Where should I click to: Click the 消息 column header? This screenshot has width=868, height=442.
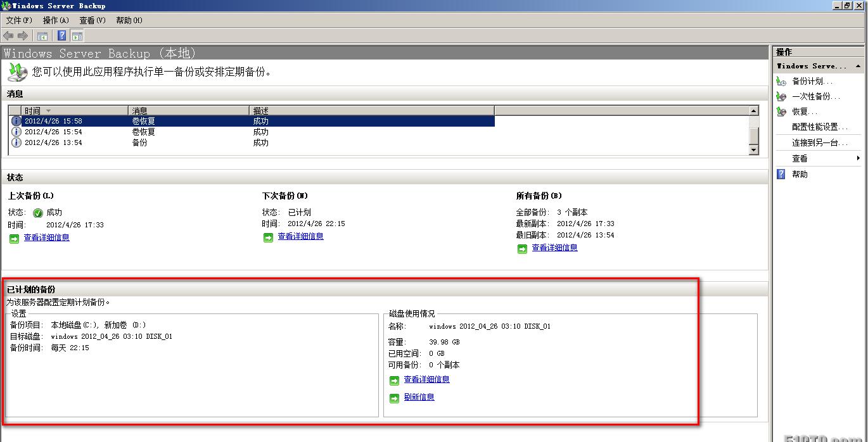[188, 111]
